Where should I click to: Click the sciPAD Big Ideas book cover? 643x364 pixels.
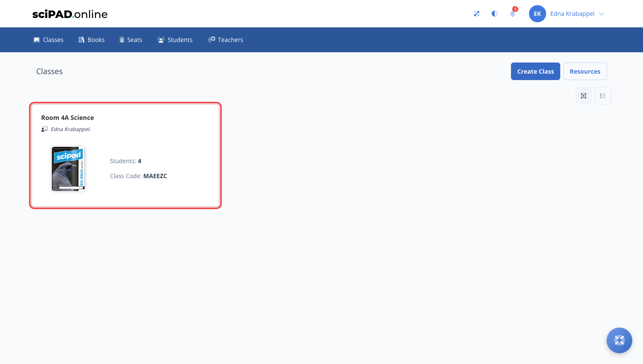click(68, 169)
